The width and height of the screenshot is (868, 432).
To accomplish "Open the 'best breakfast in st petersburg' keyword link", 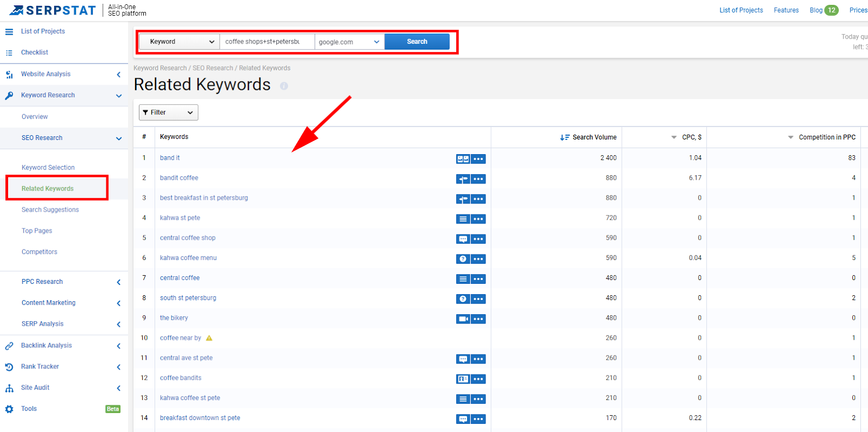I will (x=203, y=198).
